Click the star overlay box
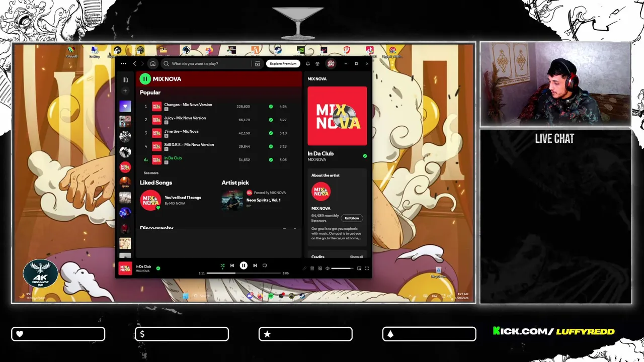The width and height of the screenshot is (644, 362). click(x=305, y=334)
